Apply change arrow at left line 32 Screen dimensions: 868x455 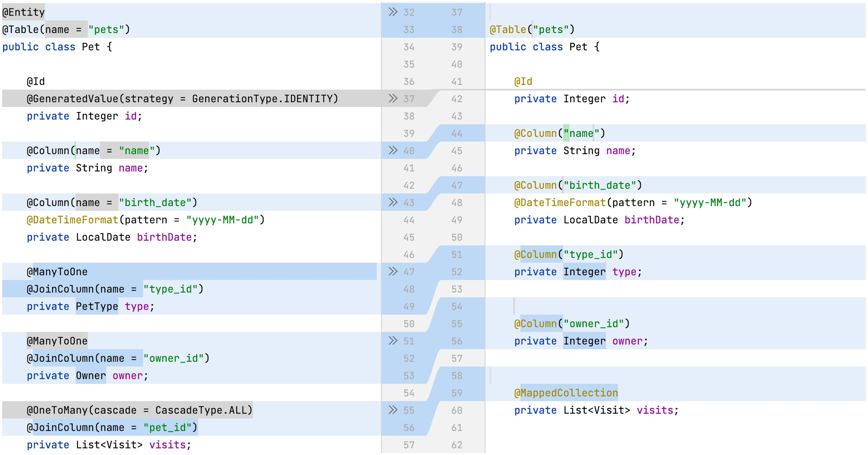[393, 12]
